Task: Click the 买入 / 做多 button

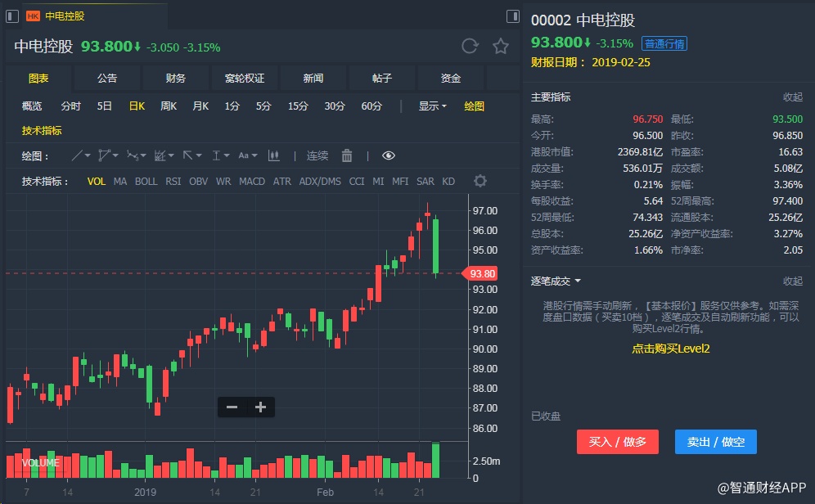Action: 617,442
